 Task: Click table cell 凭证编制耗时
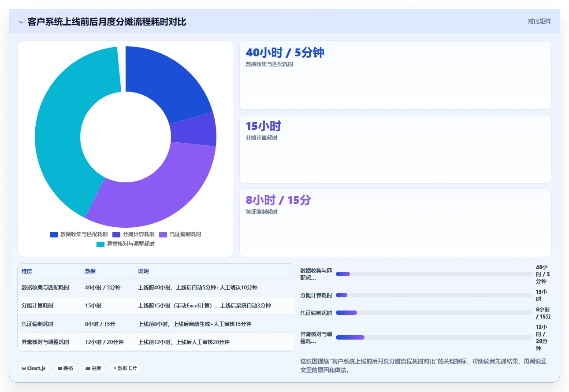pyautogui.click(x=37, y=324)
